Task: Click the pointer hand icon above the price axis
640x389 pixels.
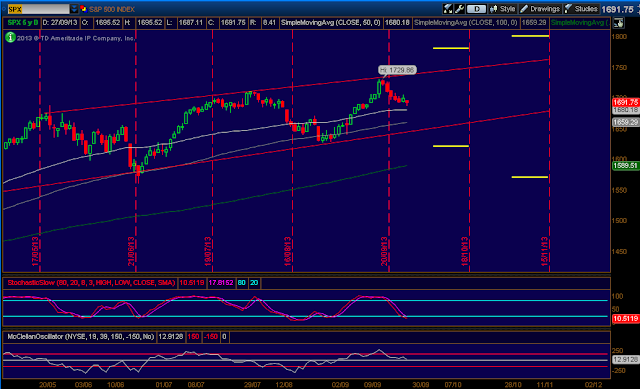Action: [x=618, y=23]
